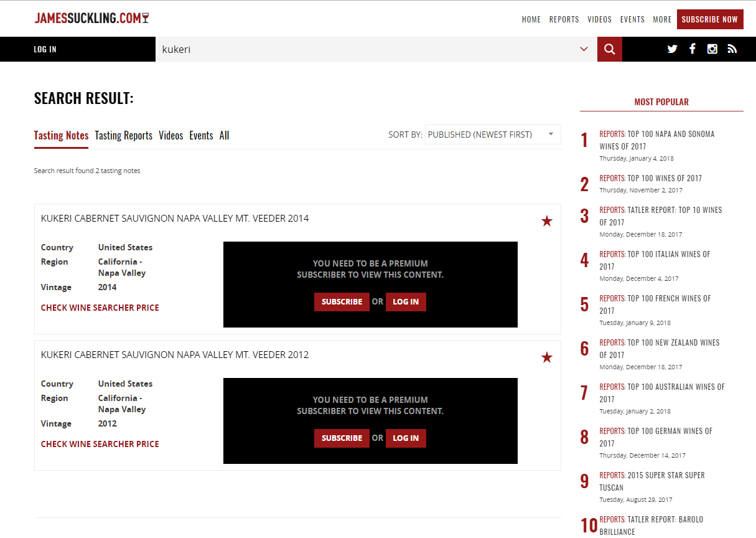Expand the More menu in navigation
The image size is (756, 538).
[662, 19]
